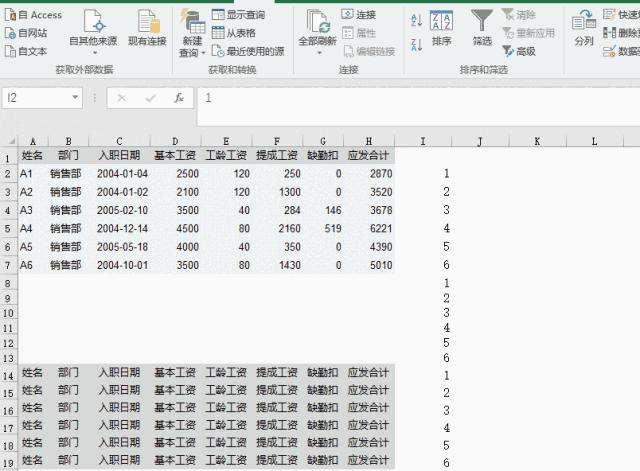Open 高级 advanced filter

(x=518, y=51)
